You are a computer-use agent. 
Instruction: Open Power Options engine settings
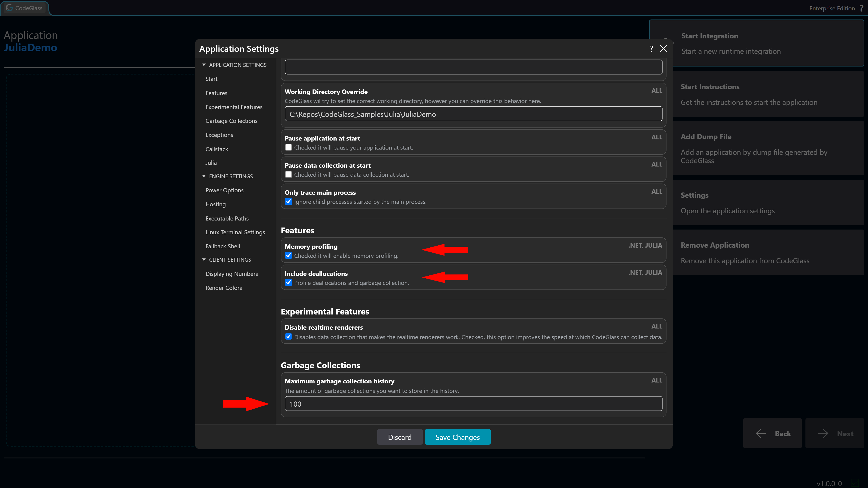(x=224, y=190)
